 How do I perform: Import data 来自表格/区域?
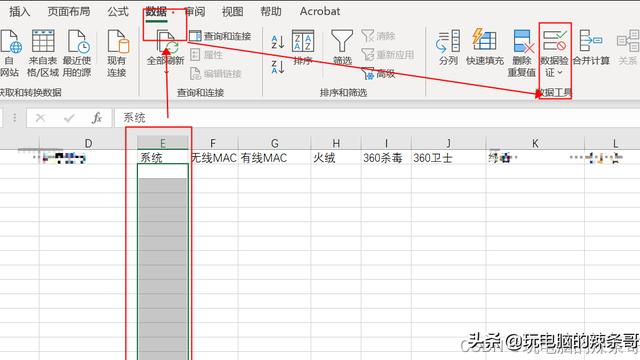coord(43,53)
